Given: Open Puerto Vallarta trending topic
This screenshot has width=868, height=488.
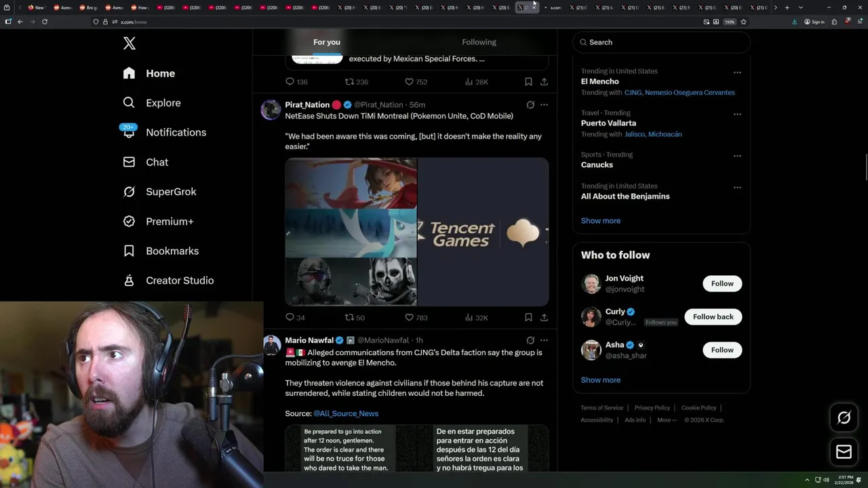Looking at the screenshot, I should (x=608, y=123).
